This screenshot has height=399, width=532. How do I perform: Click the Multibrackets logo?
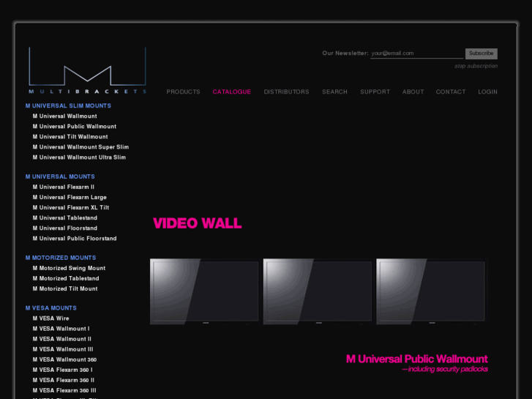point(88,70)
